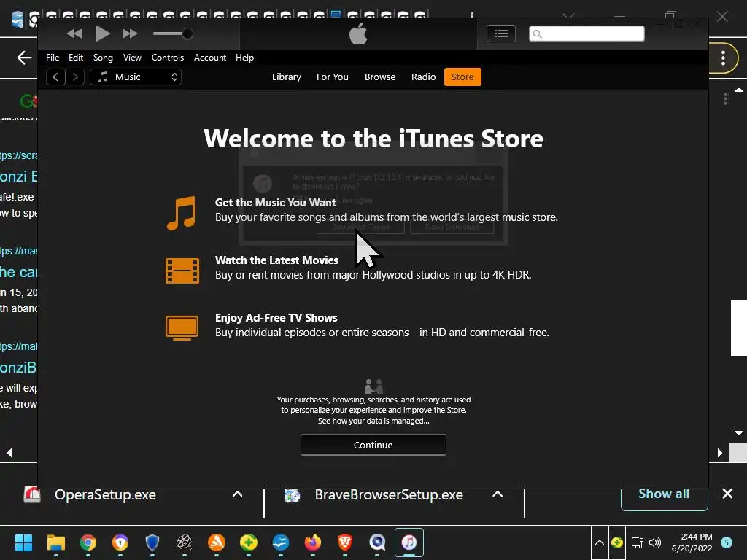Click the Continue button
The image size is (747, 560).
click(373, 445)
